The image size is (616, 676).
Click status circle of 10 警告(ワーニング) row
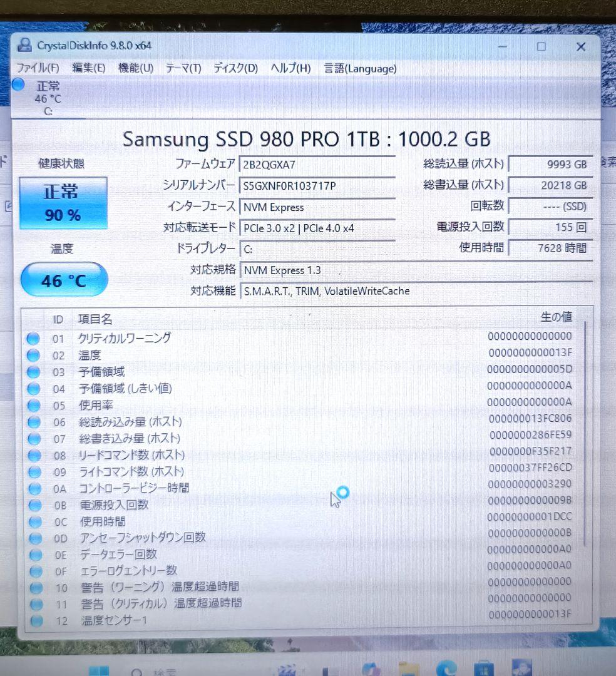36,588
